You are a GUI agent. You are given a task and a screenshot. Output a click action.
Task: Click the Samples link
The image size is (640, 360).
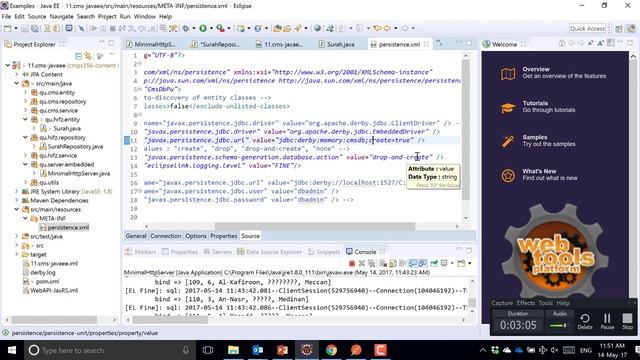535,137
